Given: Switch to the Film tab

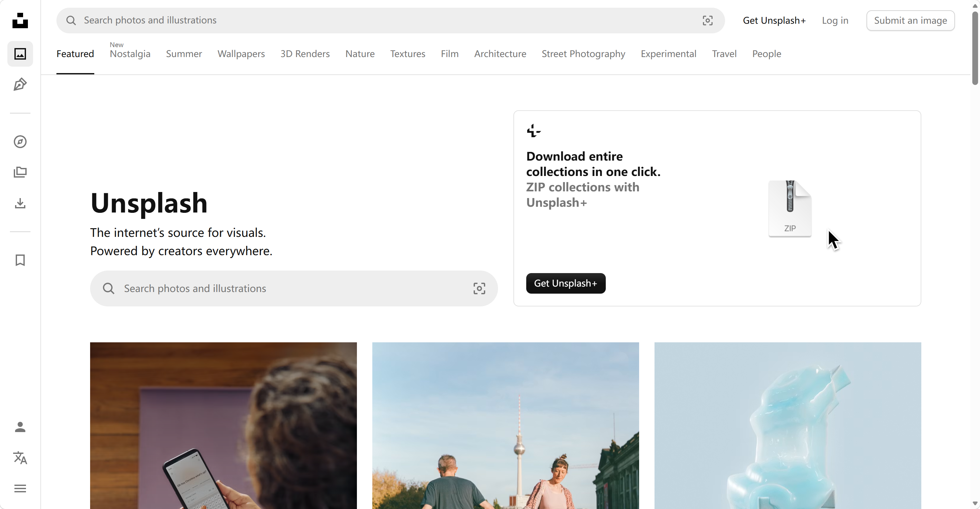Looking at the screenshot, I should 450,54.
